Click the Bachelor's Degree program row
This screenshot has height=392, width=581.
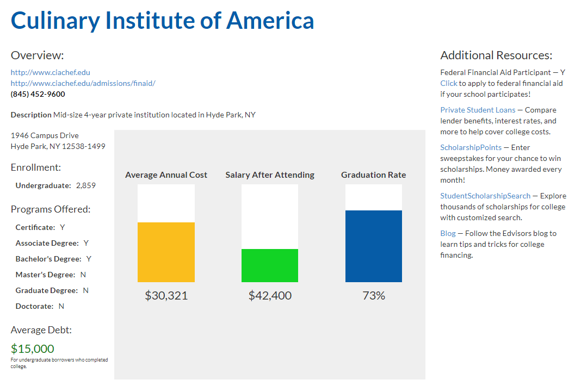(x=53, y=259)
